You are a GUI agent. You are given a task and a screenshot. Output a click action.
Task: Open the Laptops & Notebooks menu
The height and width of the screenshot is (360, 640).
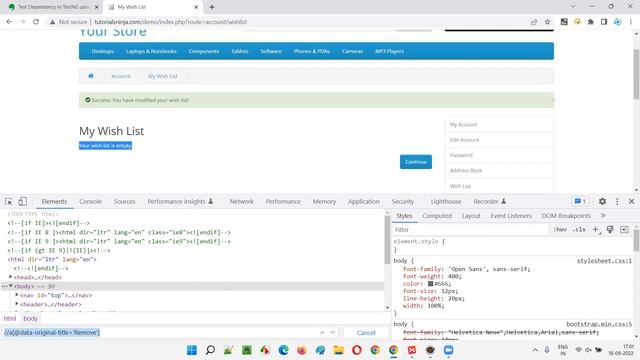[151, 51]
